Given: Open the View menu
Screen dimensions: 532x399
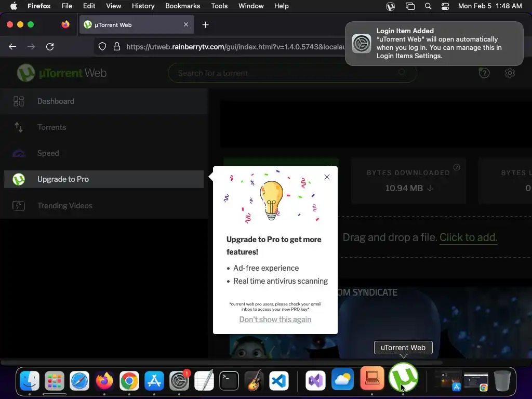Looking at the screenshot, I should [113, 6].
